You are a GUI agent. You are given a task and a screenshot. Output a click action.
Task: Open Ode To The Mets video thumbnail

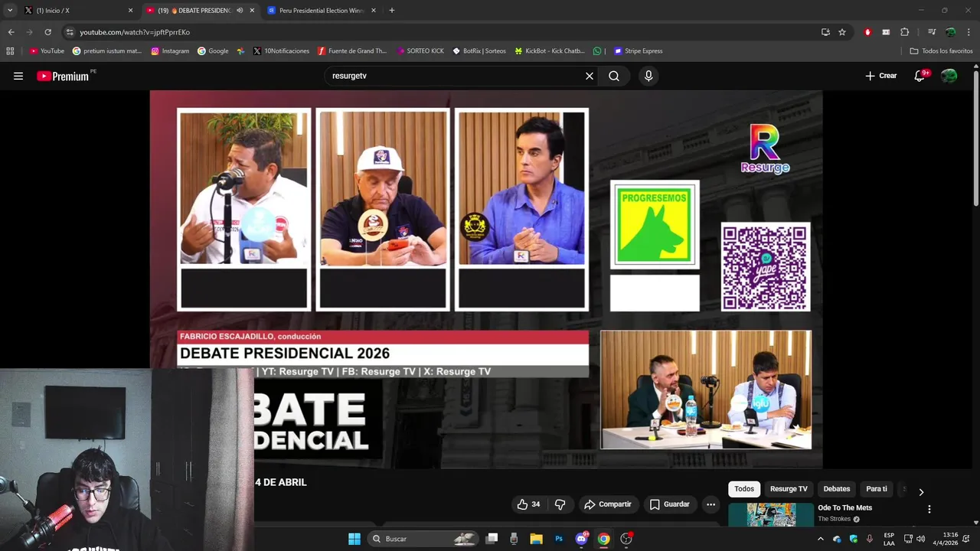771,515
